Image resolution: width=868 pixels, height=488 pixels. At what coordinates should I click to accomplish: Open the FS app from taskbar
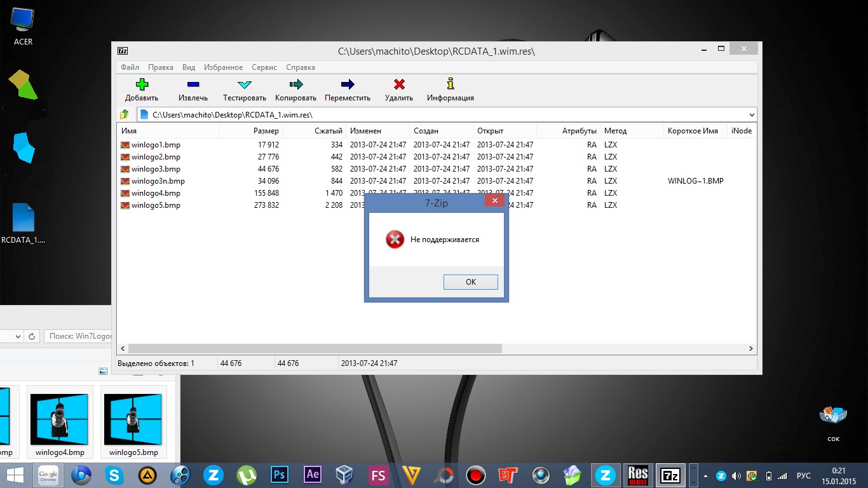click(378, 475)
